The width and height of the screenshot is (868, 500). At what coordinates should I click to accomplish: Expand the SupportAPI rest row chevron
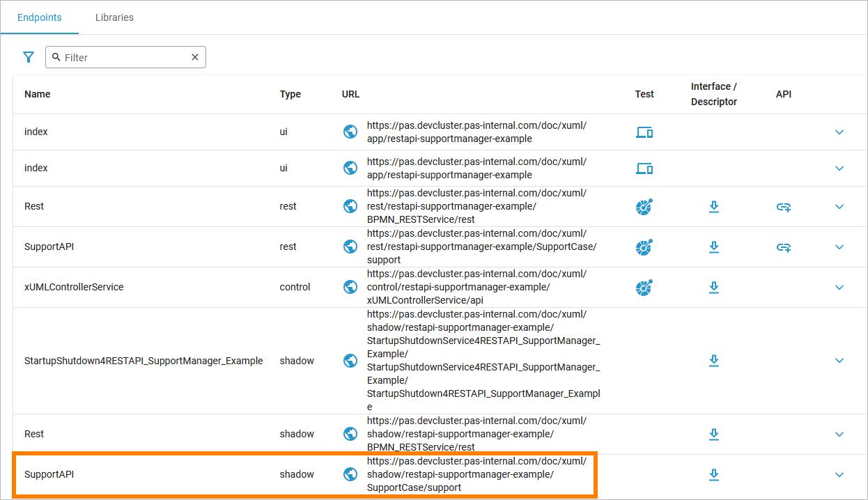point(839,247)
